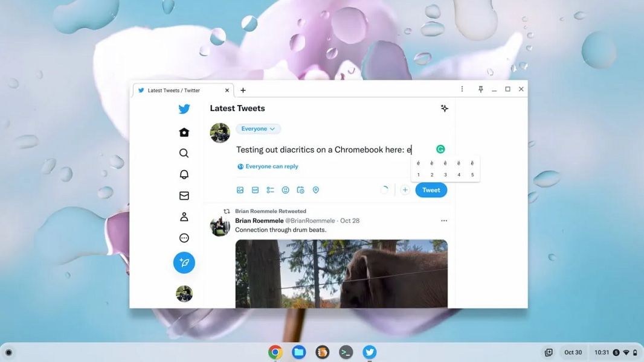Viewport: 644px width, 362px height.
Task: Open the timeline sparkle settings icon
Action: pos(444,108)
